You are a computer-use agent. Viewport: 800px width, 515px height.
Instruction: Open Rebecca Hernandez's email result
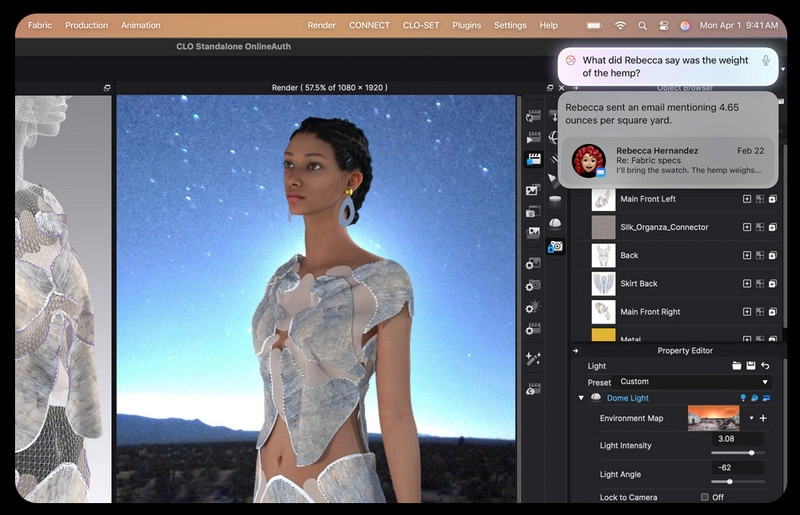(x=667, y=160)
